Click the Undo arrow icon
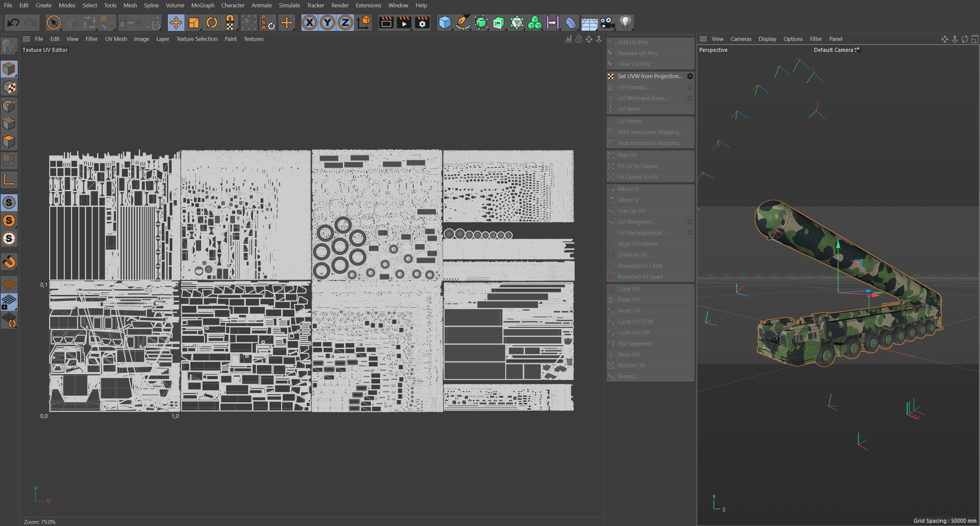The height and width of the screenshot is (526, 980). coord(13,23)
